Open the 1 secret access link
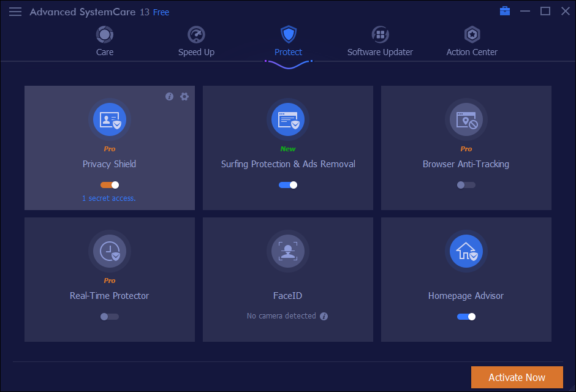This screenshot has width=576, height=392. pyautogui.click(x=109, y=198)
